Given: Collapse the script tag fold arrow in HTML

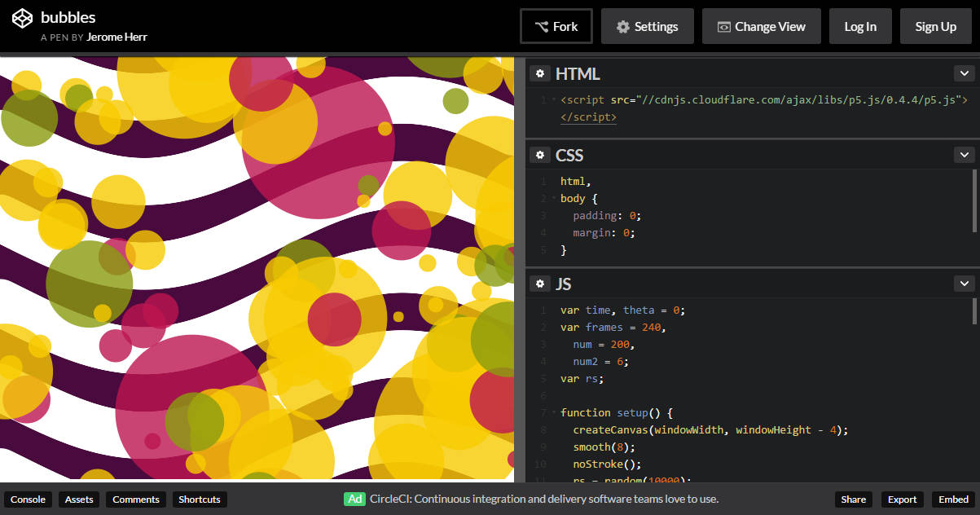Looking at the screenshot, I should [x=554, y=100].
